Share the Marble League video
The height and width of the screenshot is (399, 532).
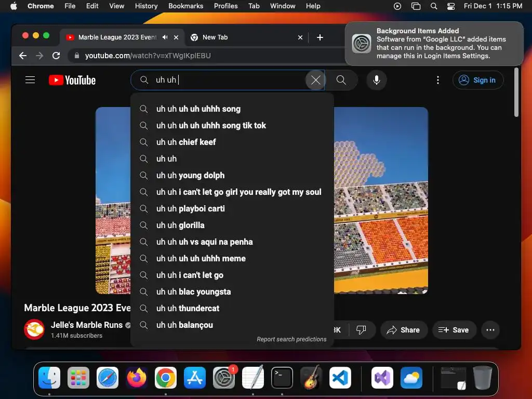(403, 330)
